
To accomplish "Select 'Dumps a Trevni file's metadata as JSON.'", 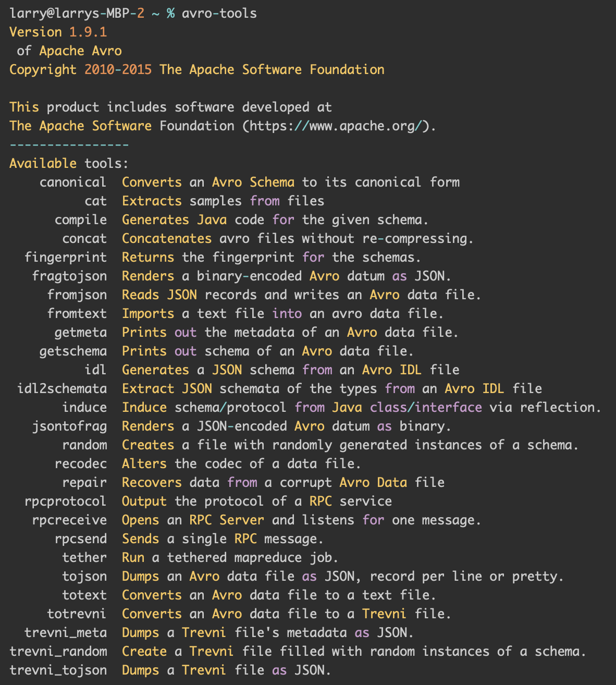I will 268,632.
